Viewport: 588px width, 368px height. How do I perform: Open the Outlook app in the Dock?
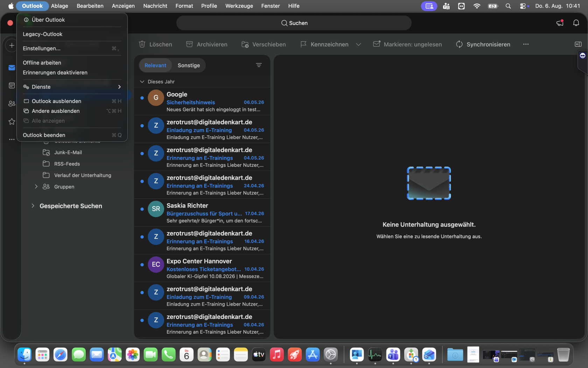coord(429,355)
